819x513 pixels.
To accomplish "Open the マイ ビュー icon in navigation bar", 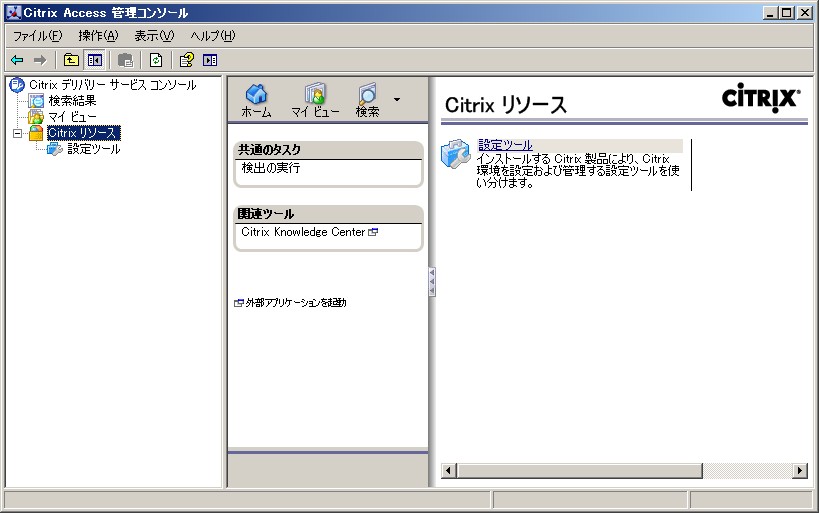I will click(x=315, y=95).
